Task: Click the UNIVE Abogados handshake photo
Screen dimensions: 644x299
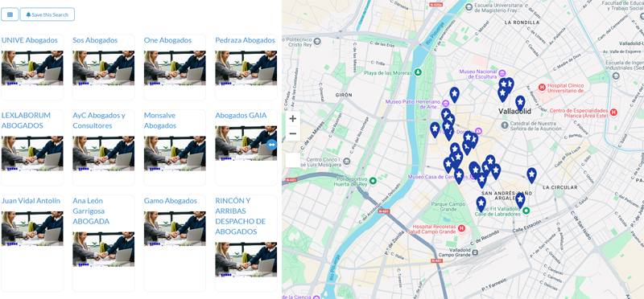Action: pos(32,68)
